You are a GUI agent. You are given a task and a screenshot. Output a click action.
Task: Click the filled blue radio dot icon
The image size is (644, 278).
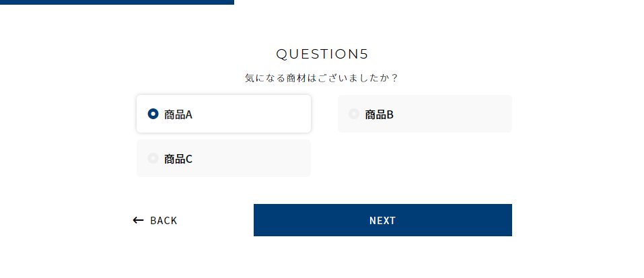[x=153, y=114]
